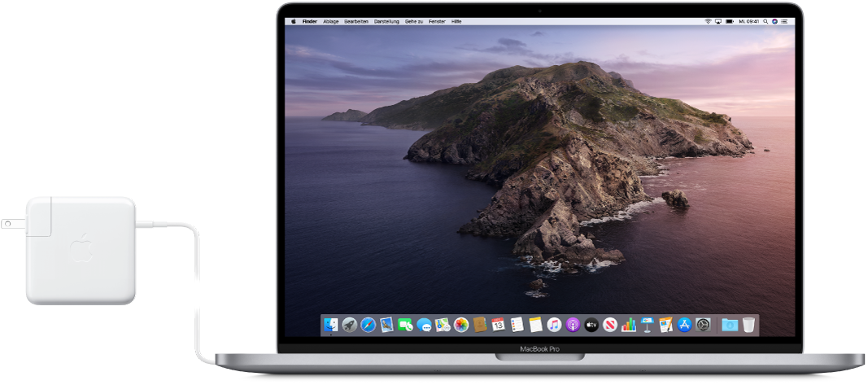Screen dimensions: 868x385
Task: Open the Darstellung menu
Action: point(386,21)
